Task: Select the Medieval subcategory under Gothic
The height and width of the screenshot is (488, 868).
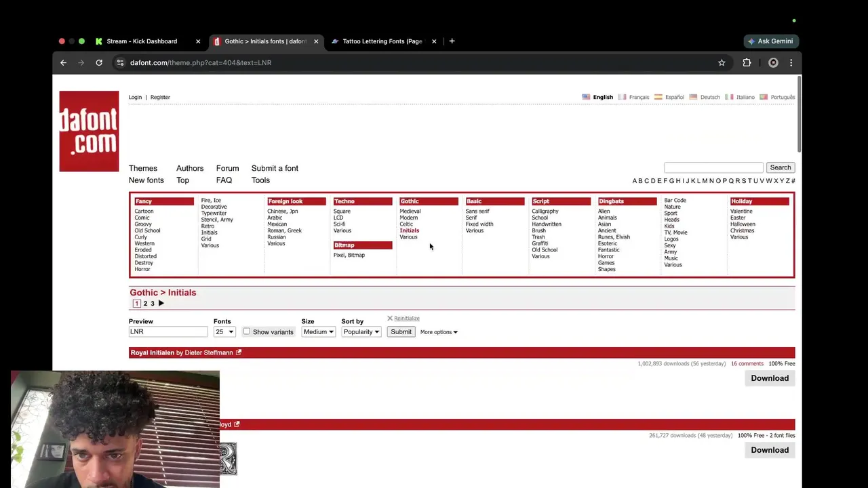Action: pyautogui.click(x=410, y=211)
